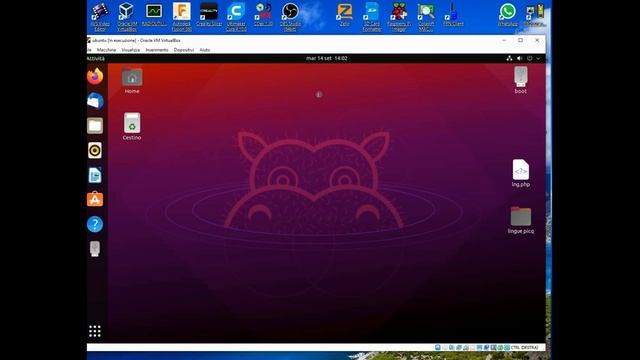Screen dimensions: 640x360
Task: Click the hard disk indicator in VirtualBox status bar
Action: (x=438, y=347)
